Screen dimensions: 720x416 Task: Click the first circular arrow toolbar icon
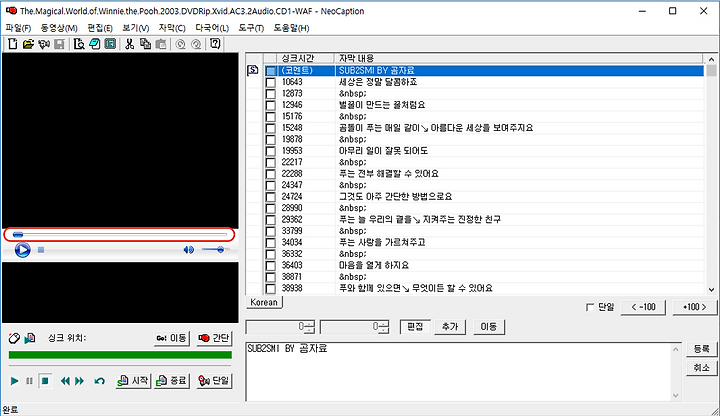180,44
